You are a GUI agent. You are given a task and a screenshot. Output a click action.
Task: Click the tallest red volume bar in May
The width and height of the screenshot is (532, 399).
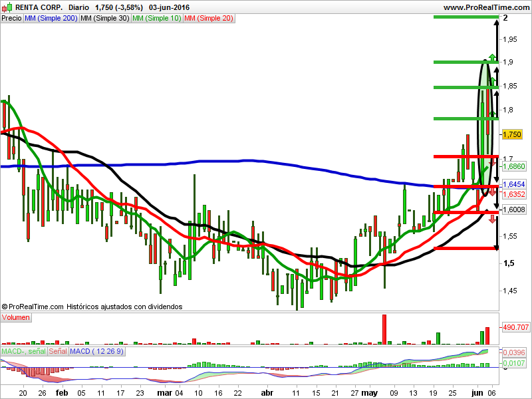pos(384,329)
